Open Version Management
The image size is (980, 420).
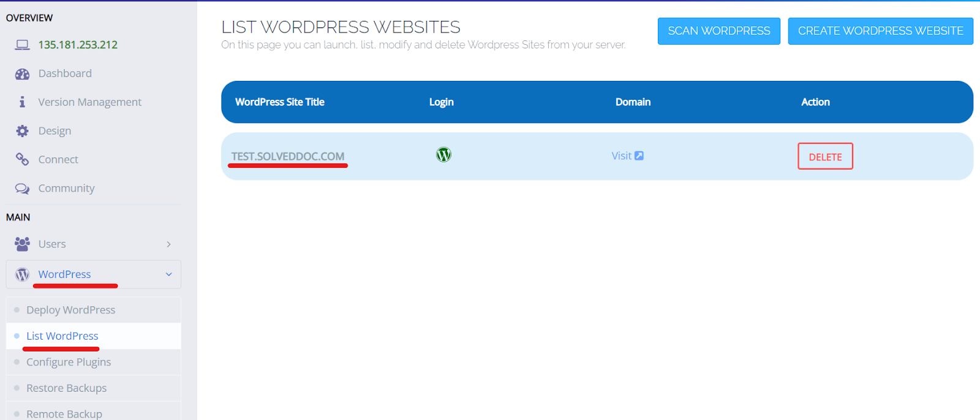(89, 102)
